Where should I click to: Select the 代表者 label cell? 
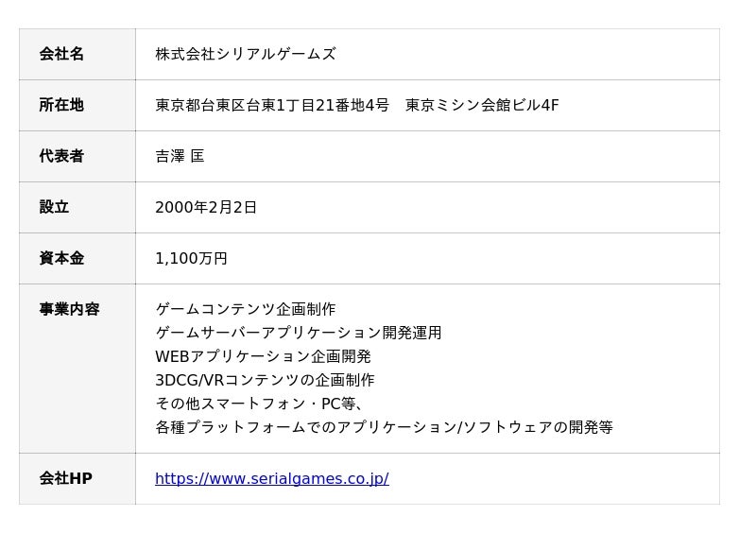coord(61,156)
